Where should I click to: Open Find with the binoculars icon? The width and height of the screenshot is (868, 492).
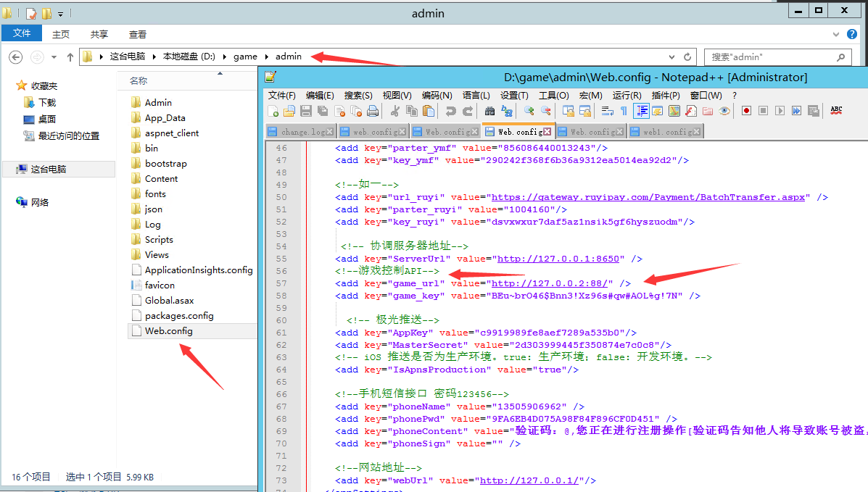tap(490, 111)
